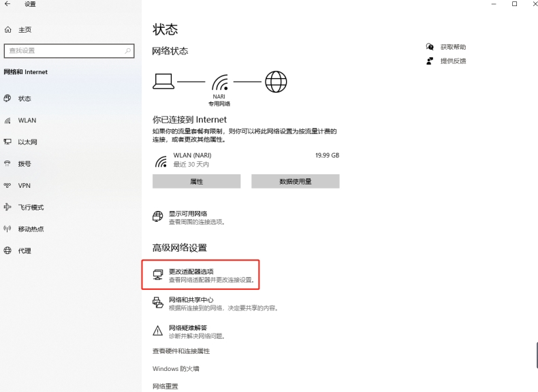Screen dimensions: 538x392
Task: Click the WLAN (NARI) connection wifi icon
Action: 161,161
